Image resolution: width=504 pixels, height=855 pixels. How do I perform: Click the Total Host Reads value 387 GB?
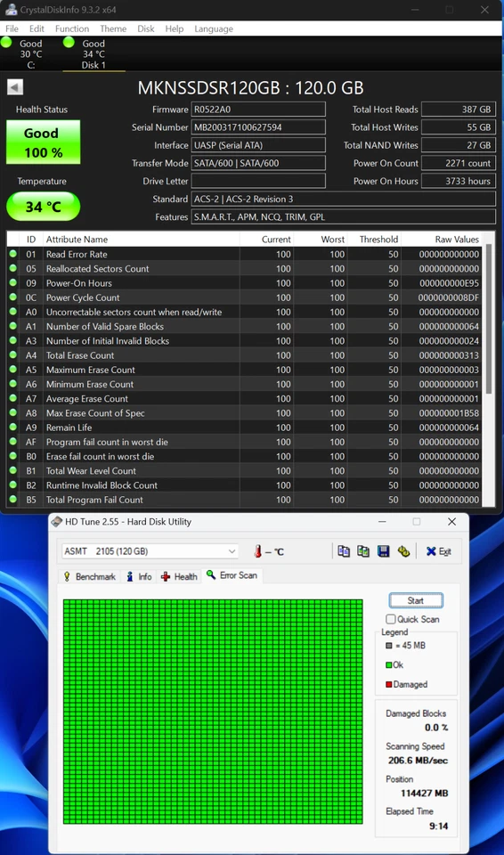click(x=459, y=109)
